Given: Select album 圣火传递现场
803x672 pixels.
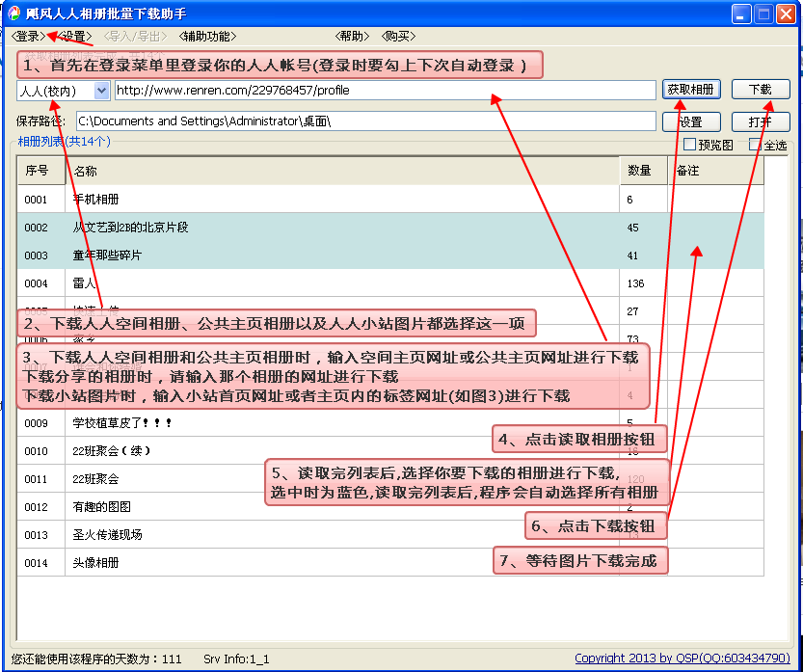Looking at the screenshot, I should tap(390, 535).
